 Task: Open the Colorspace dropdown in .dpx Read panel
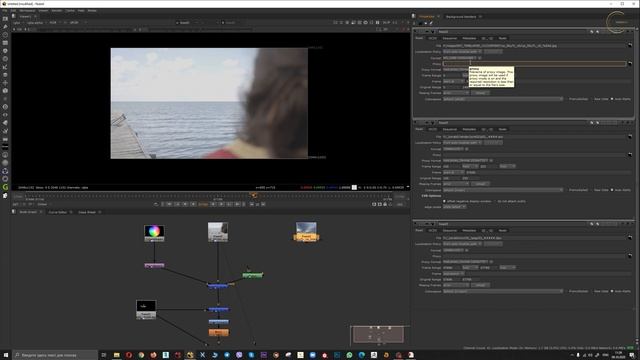[x=503, y=291]
